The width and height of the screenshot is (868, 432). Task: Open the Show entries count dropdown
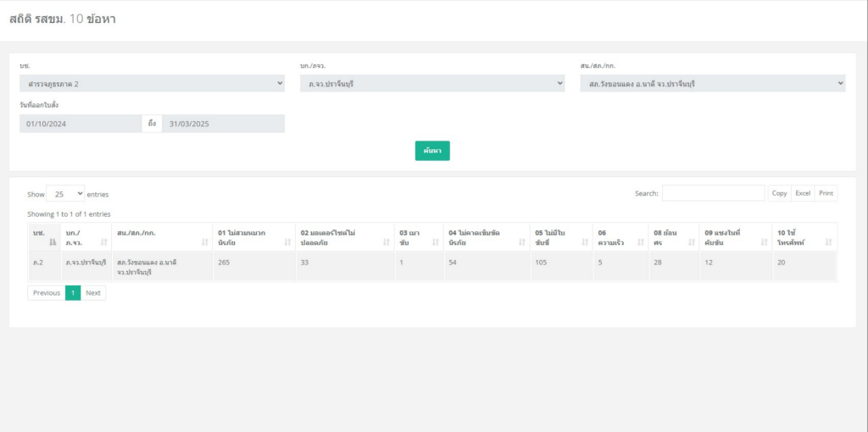coord(65,194)
